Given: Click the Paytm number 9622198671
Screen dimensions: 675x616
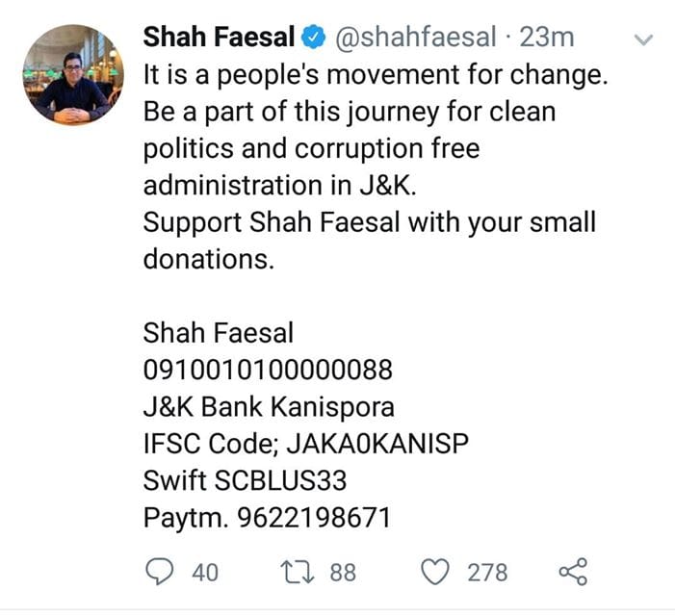Looking at the screenshot, I should pyautogui.click(x=267, y=517).
